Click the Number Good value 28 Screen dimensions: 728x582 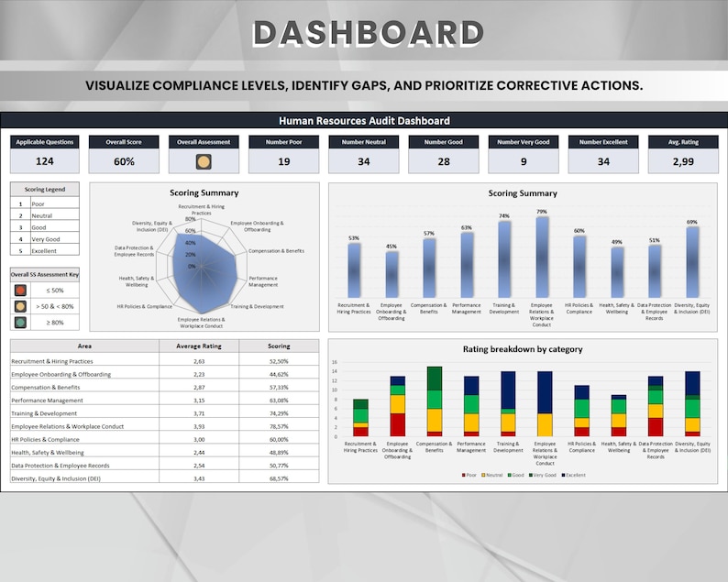coord(444,161)
